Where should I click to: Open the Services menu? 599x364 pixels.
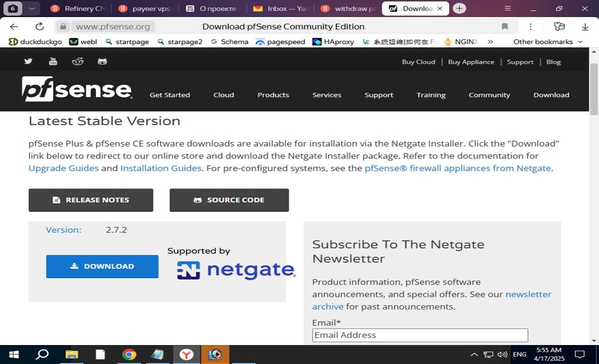tap(327, 95)
